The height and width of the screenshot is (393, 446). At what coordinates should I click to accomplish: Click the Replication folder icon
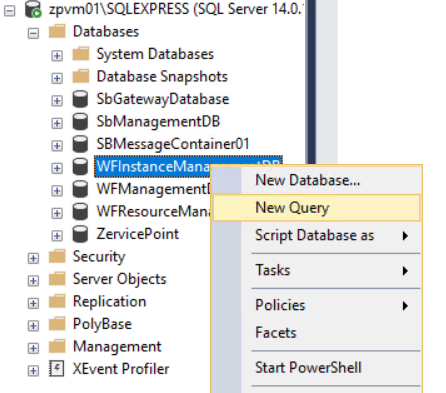pos(57,301)
